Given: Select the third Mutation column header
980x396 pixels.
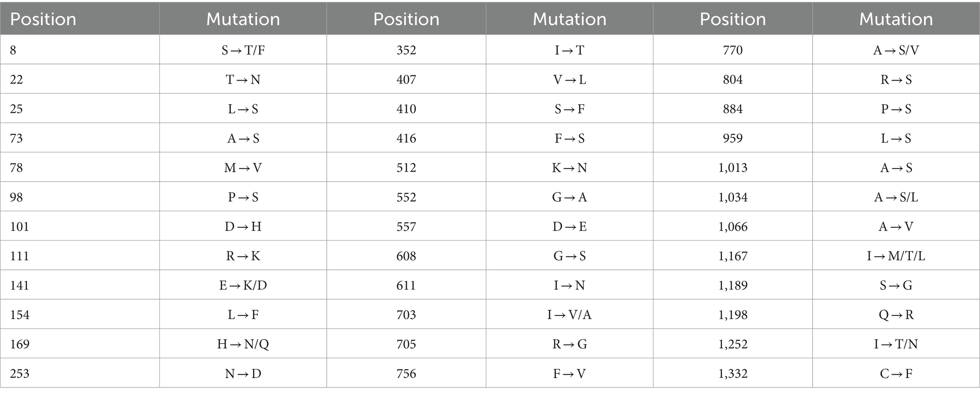Looking at the screenshot, I should click(896, 18).
